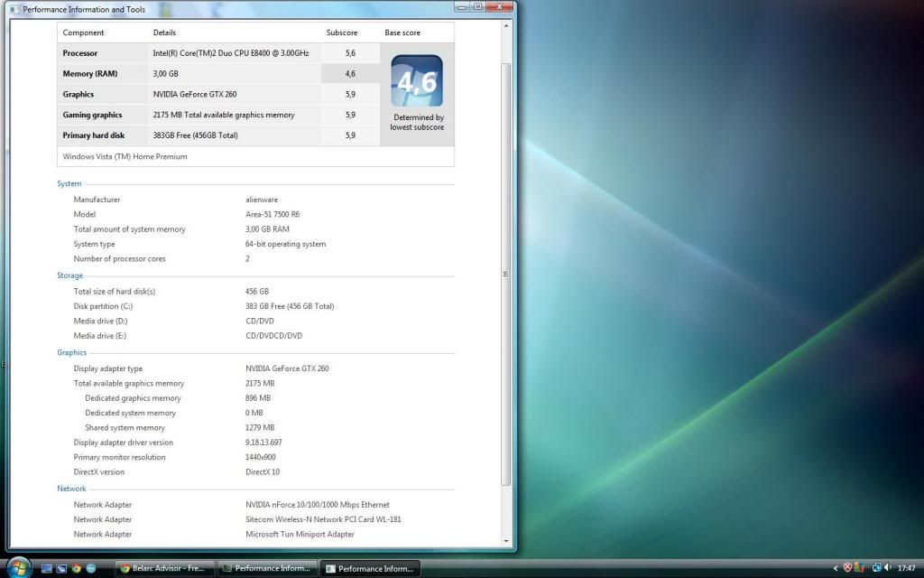
Task: Click the '896 MB' dedicated graphics memory value
Action: pos(258,398)
